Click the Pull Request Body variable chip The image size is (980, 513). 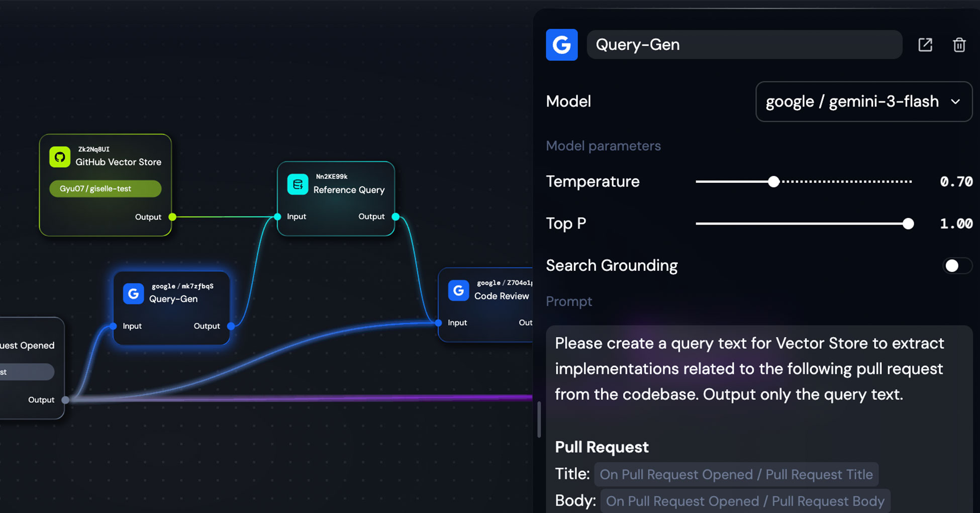745,500
